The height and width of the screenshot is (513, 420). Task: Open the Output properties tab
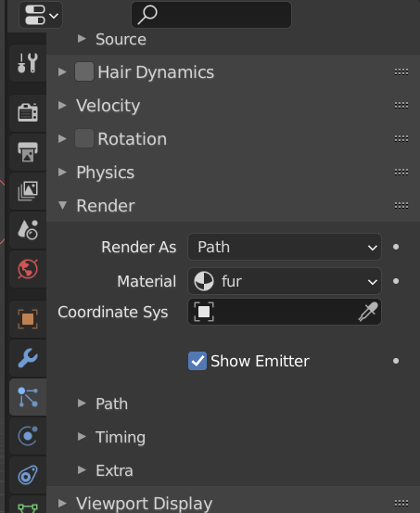pos(28,152)
